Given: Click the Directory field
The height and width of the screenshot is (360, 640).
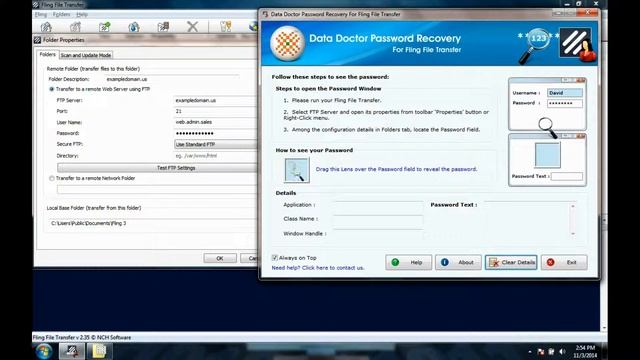Looking at the screenshot, I should click(216, 156).
